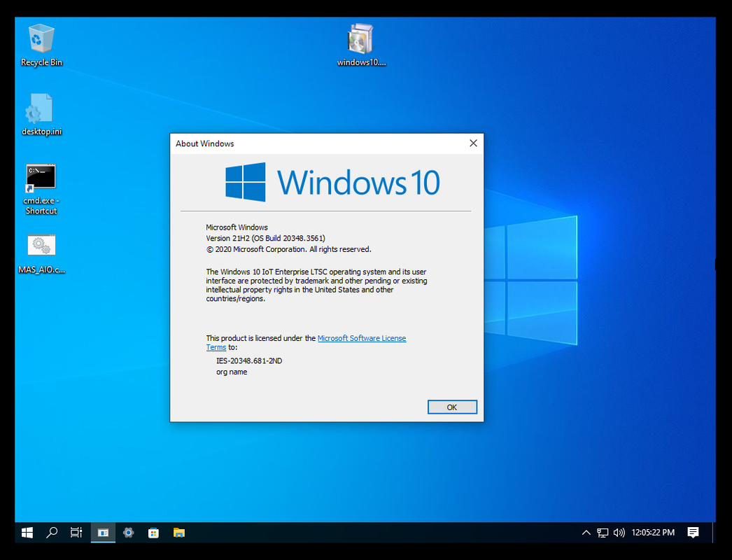732x560 pixels.
Task: Click the Version 21H2 build text
Action: point(266,238)
